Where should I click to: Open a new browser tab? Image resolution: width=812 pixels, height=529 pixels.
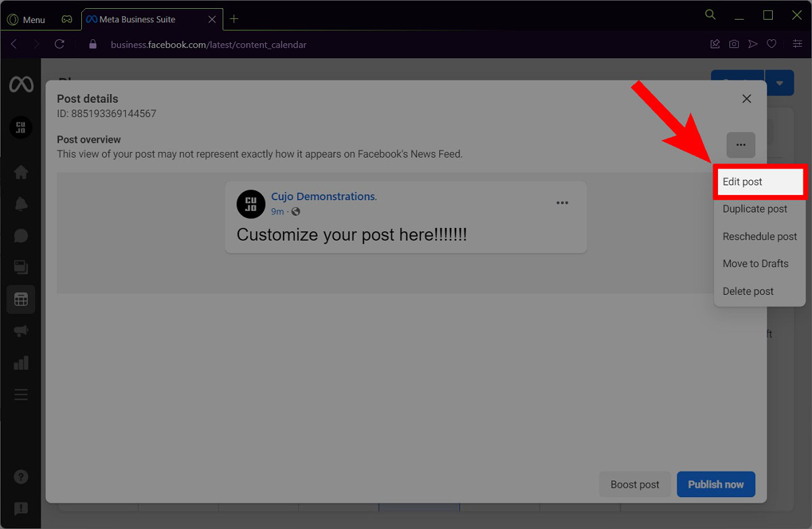click(234, 19)
